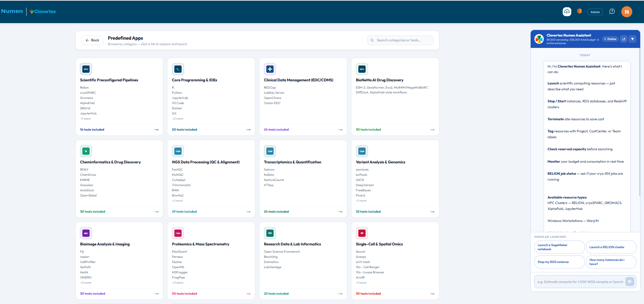
Task: Click the Research Data & Lab Informatics icon
Action: click(270, 233)
